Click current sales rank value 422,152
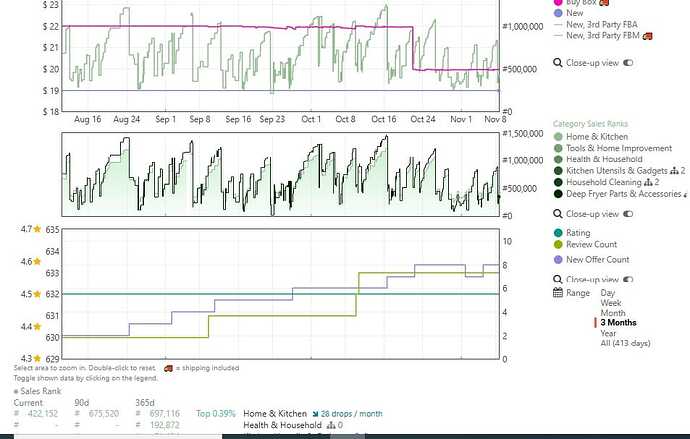Image resolution: width=690 pixels, height=439 pixels. (43, 414)
